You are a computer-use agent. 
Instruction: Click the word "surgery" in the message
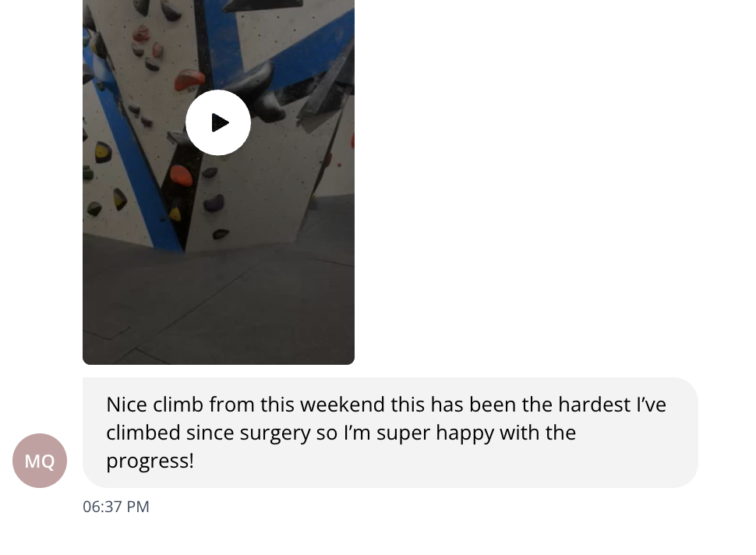[x=275, y=433]
